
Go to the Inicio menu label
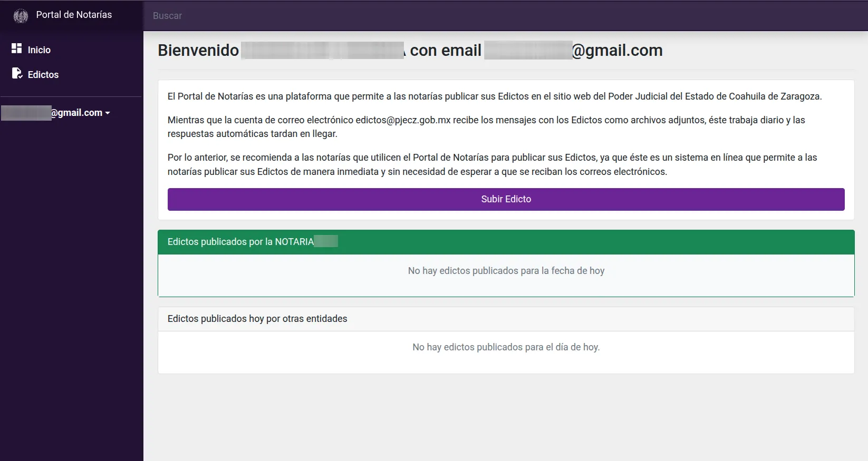tap(39, 50)
